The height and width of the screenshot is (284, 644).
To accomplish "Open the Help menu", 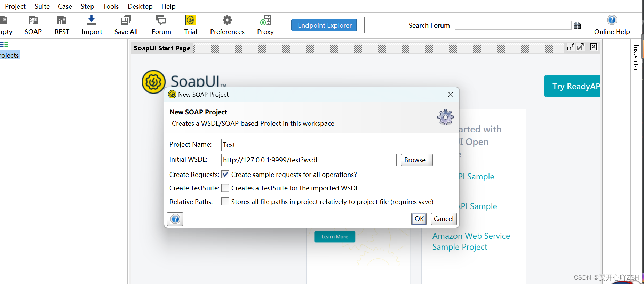I will pos(168,6).
